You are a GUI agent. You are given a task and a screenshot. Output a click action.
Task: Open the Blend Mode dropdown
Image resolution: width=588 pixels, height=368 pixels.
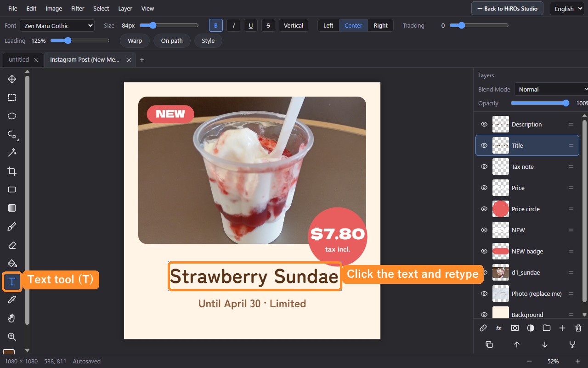(551, 89)
